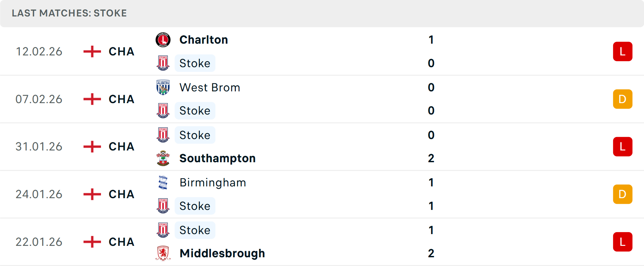Click the England flag beside the 22.01.26 fixture
644x266 pixels.
coord(91,242)
